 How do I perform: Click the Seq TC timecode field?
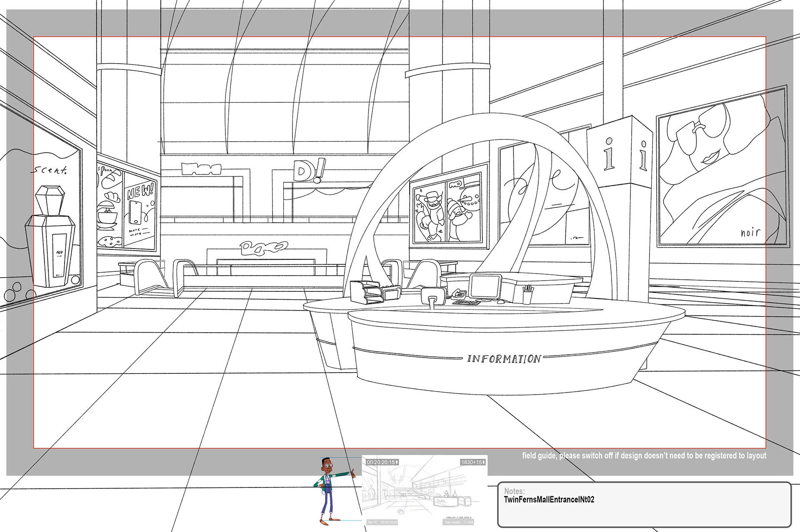(x=382, y=522)
